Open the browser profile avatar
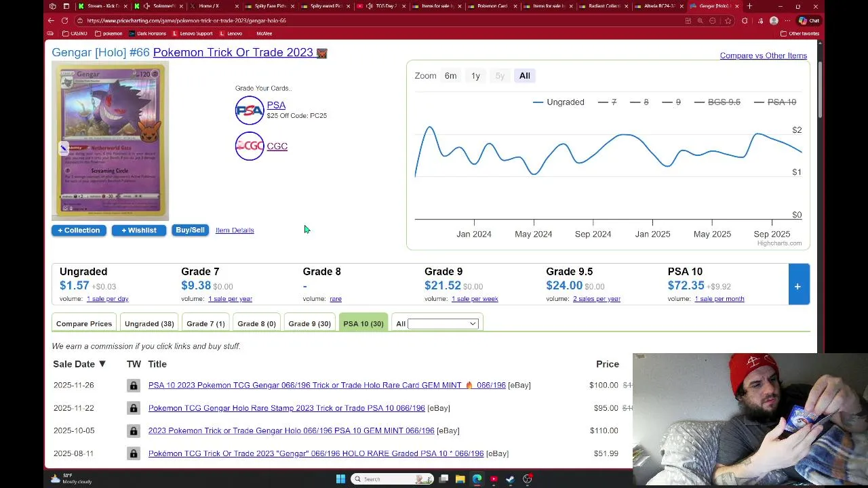 [774, 20]
